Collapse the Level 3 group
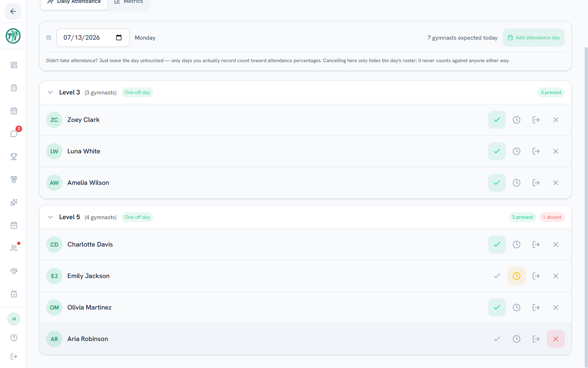This screenshot has height=368, width=588. click(50, 92)
